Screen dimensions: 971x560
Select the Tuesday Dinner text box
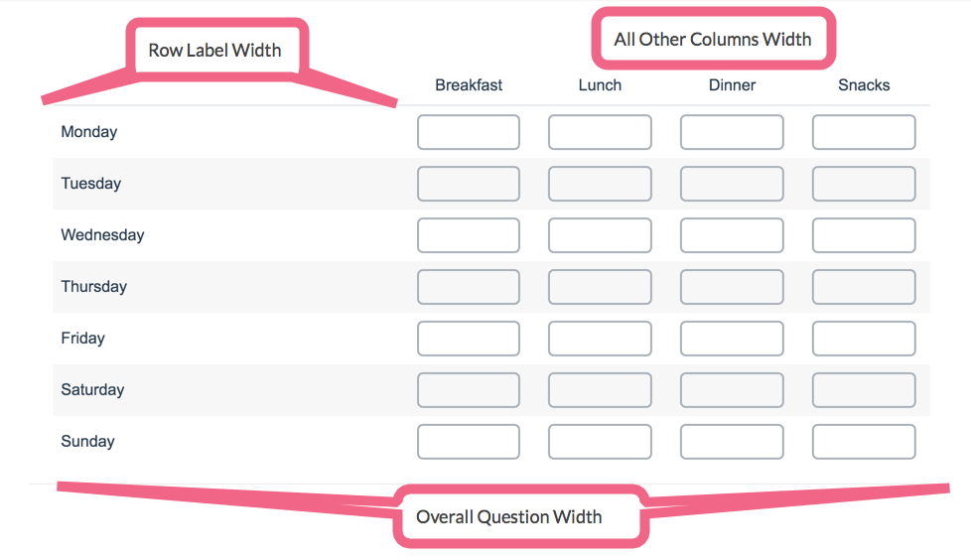732,184
